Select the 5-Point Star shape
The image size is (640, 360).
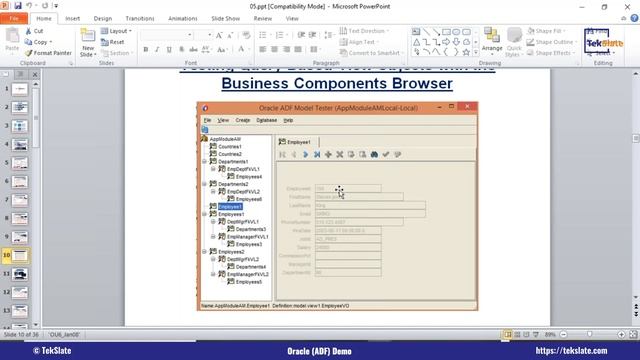click(466, 52)
